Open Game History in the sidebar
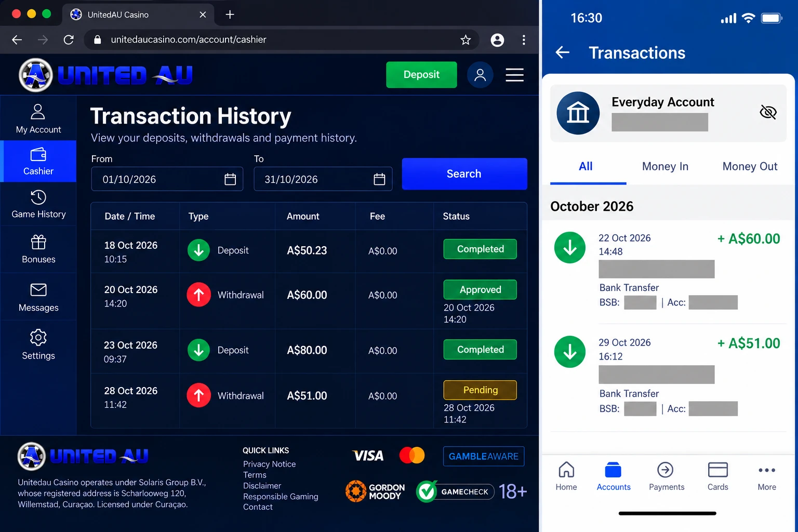 (38, 204)
